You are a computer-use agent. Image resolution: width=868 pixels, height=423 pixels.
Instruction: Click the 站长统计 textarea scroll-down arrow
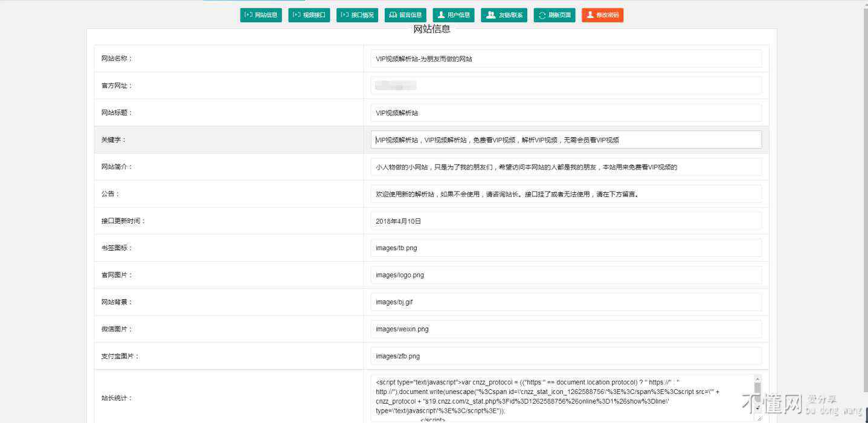[757, 408]
